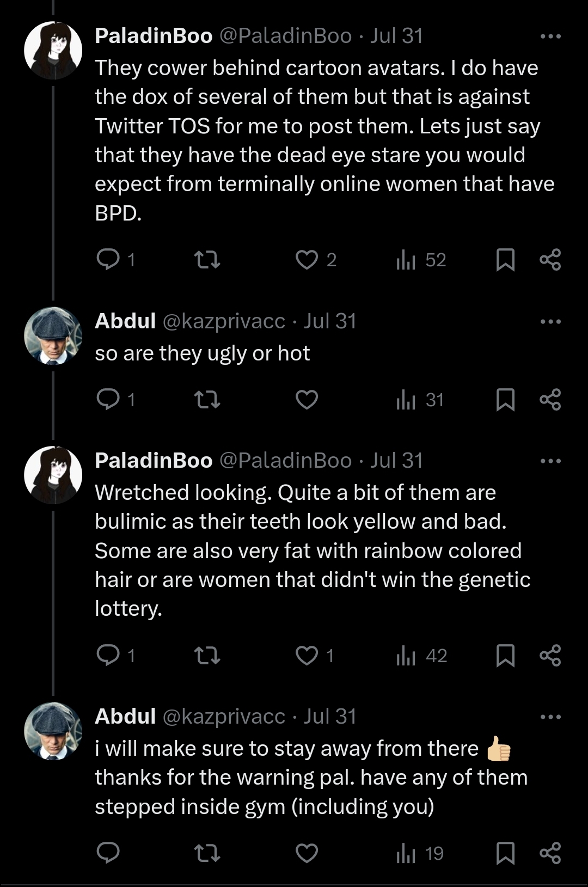
Task: Share Abdul's last tweet about the gym
Action: coord(550,853)
